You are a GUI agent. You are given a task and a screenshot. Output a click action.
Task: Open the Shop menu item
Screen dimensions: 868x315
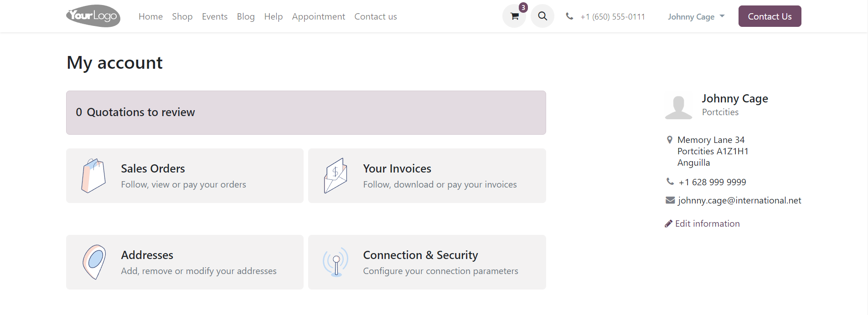click(x=182, y=16)
